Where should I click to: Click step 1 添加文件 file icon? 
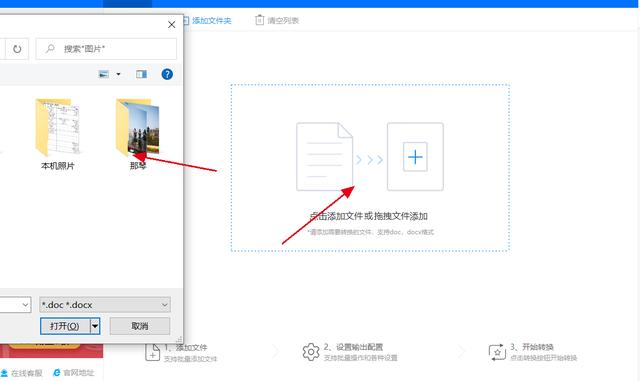[x=152, y=352]
